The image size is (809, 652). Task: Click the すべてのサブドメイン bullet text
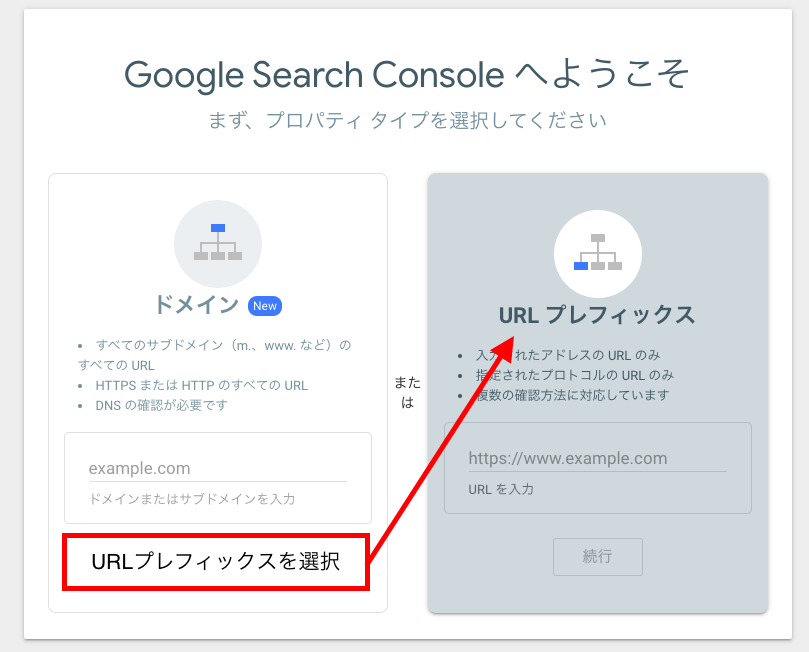click(x=214, y=355)
